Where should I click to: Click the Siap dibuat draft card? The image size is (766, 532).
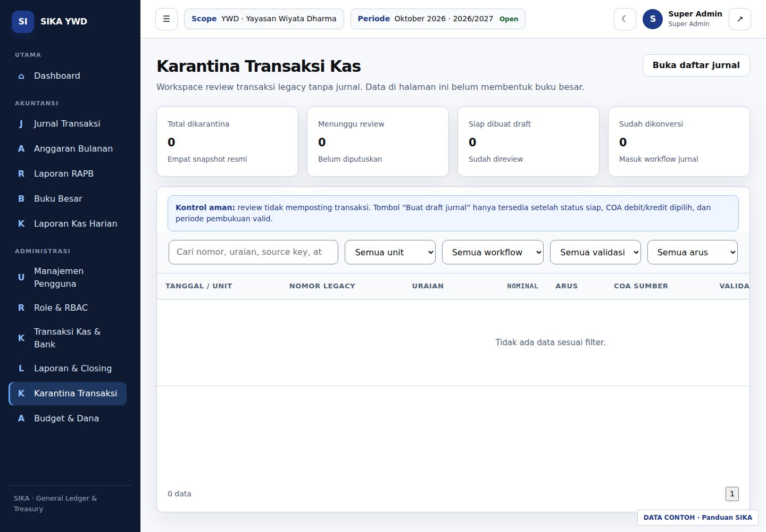[x=528, y=142]
